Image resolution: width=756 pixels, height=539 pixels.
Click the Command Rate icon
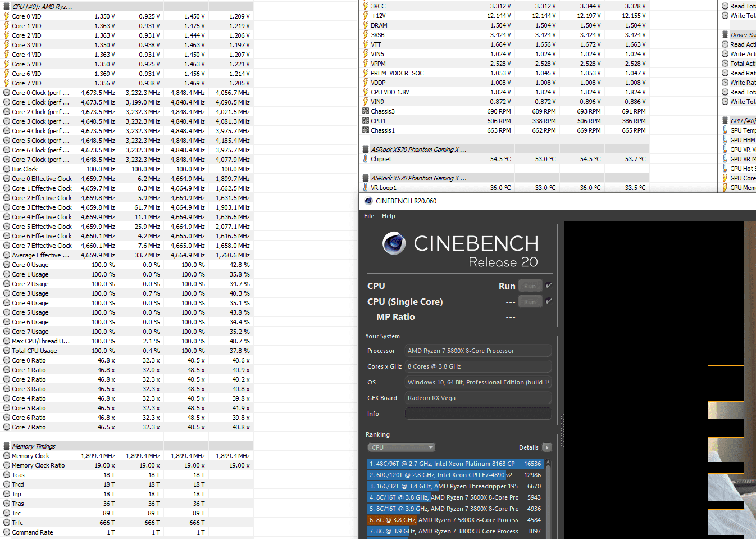coord(7,532)
